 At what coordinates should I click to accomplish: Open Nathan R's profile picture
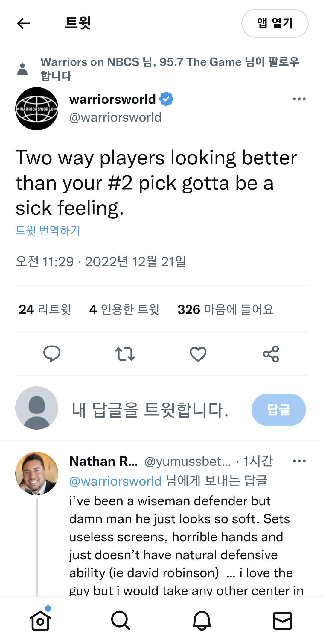[37, 473]
